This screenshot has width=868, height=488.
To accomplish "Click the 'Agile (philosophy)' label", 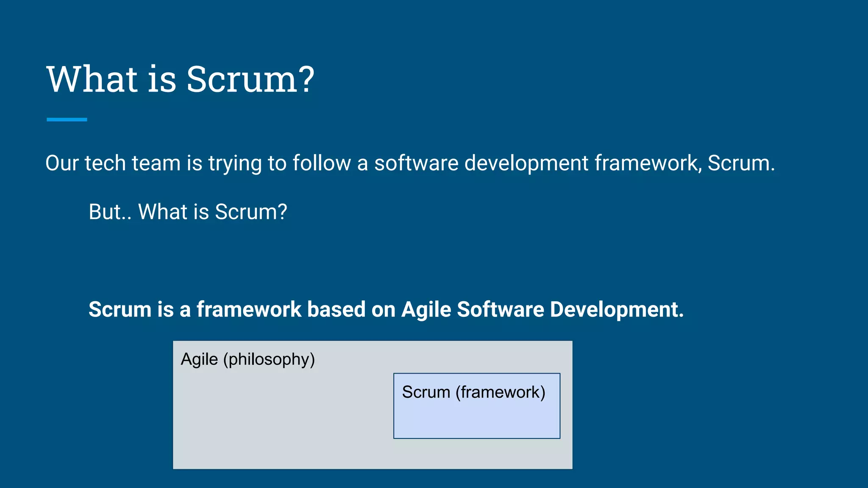I will [x=248, y=359].
